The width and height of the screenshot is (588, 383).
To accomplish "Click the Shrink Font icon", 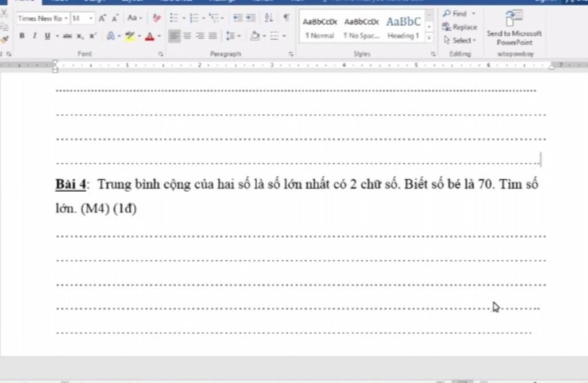I will (x=115, y=18).
